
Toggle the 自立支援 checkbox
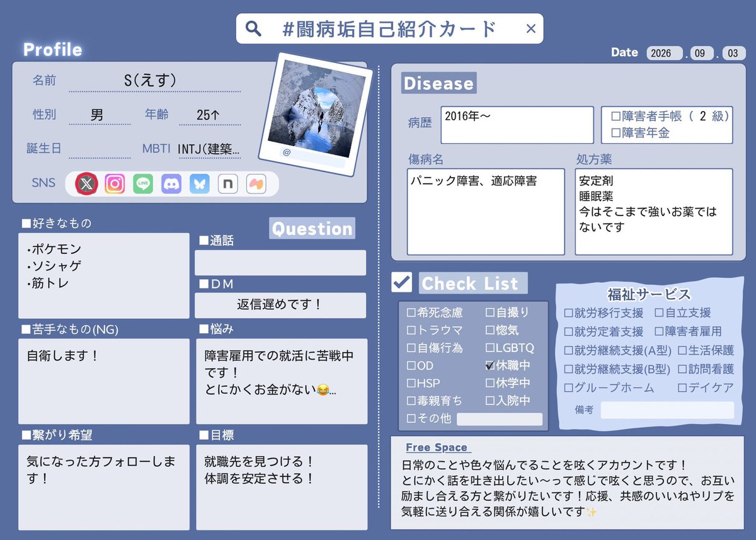(x=659, y=313)
